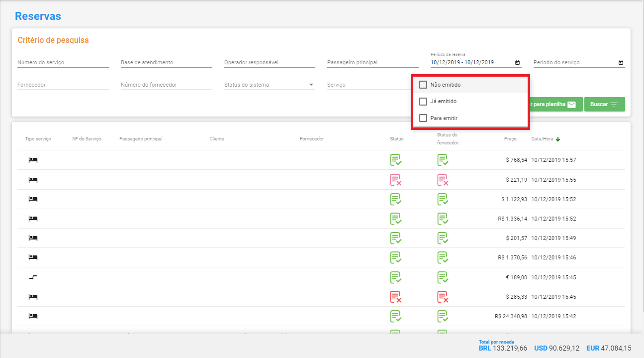Click the Preço column header

tap(510, 139)
